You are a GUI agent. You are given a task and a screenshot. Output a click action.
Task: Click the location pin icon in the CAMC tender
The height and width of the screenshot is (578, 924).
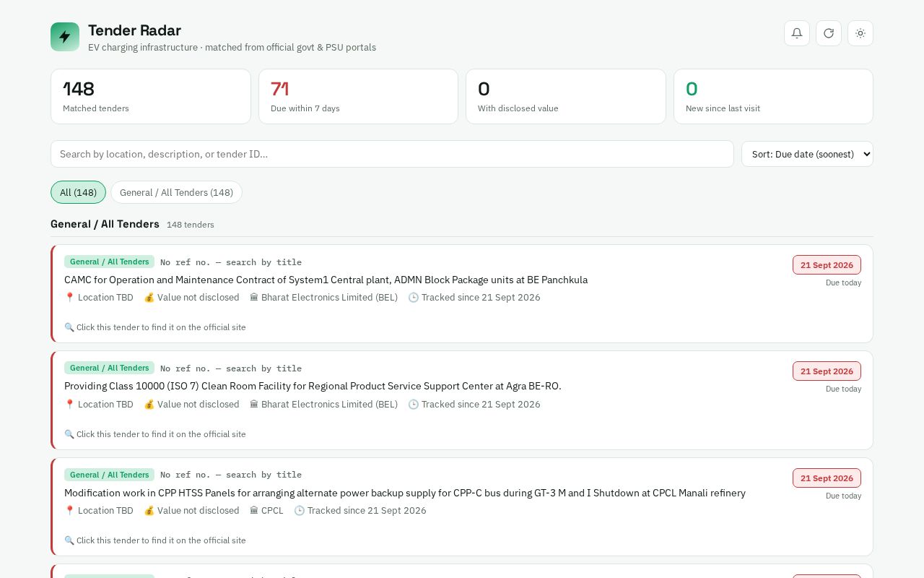(69, 298)
